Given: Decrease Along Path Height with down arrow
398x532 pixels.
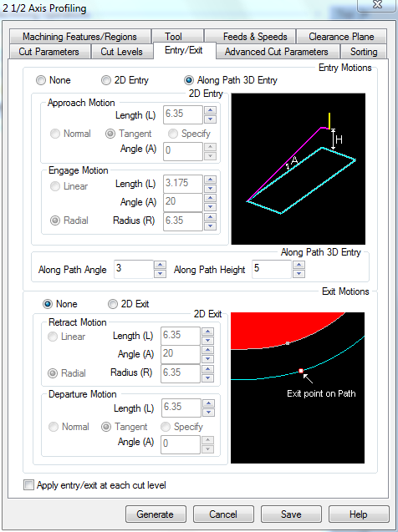Looking at the screenshot, I should tap(298, 274).
